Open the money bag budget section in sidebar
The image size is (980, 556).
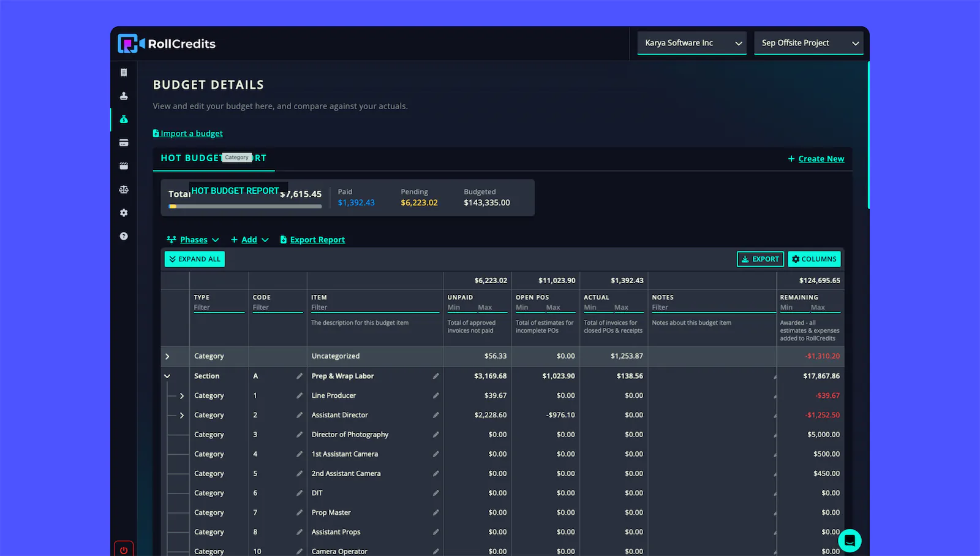(x=124, y=120)
